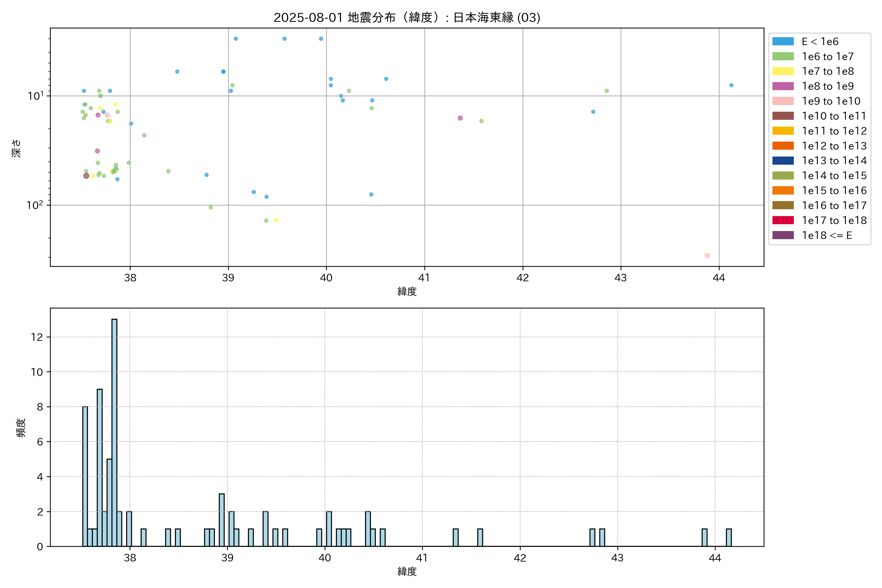This screenshot has width=882, height=588.
Task: Click the 頻度 y-axis label of histogram
Action: click(x=21, y=428)
